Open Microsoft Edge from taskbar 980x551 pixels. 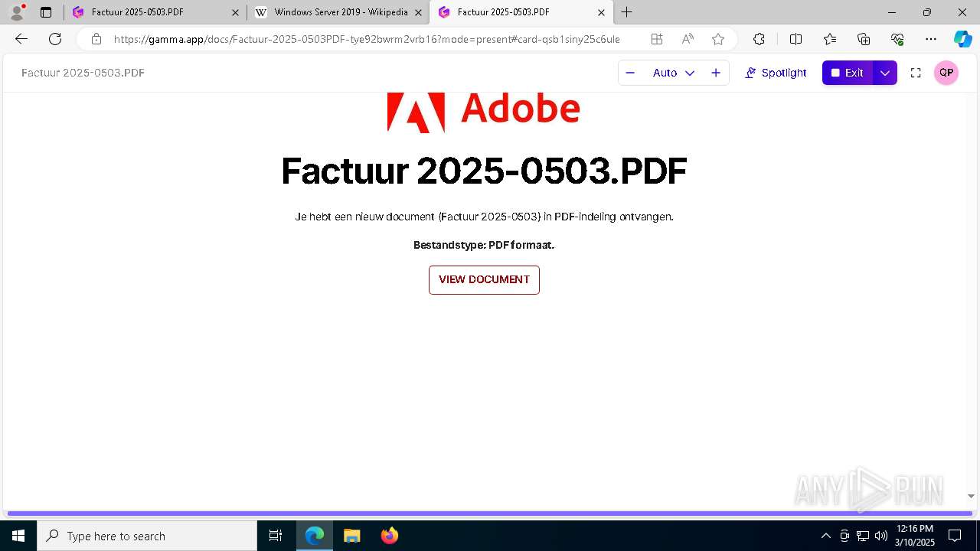pos(315,536)
